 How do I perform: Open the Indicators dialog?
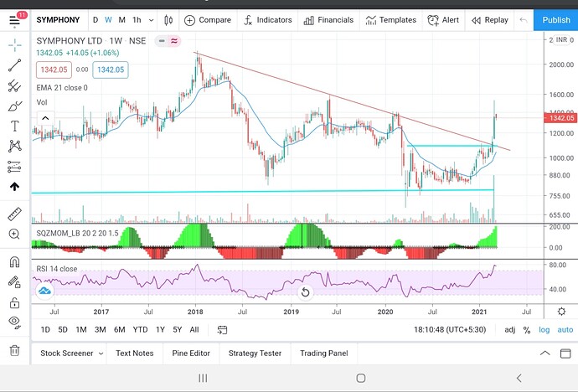tap(266, 20)
